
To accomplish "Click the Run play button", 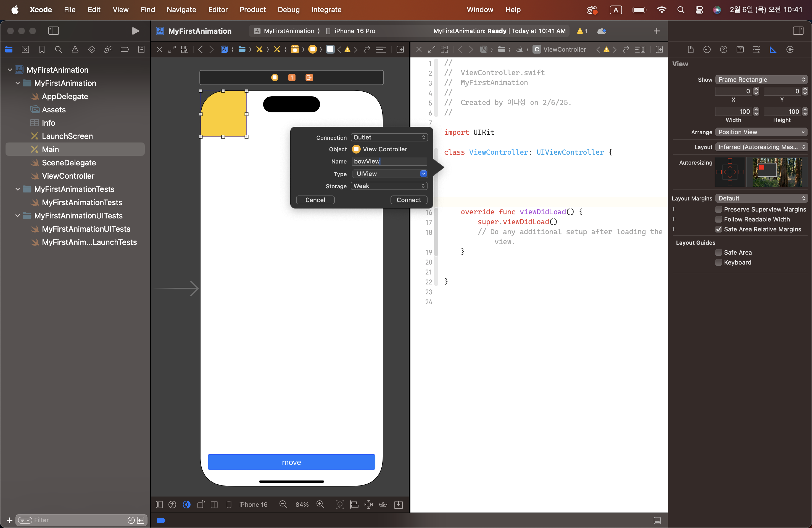I will [135, 31].
